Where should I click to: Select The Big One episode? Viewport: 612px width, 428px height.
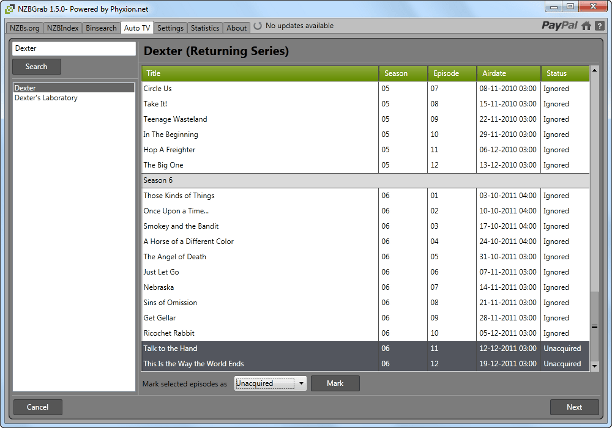[365, 165]
